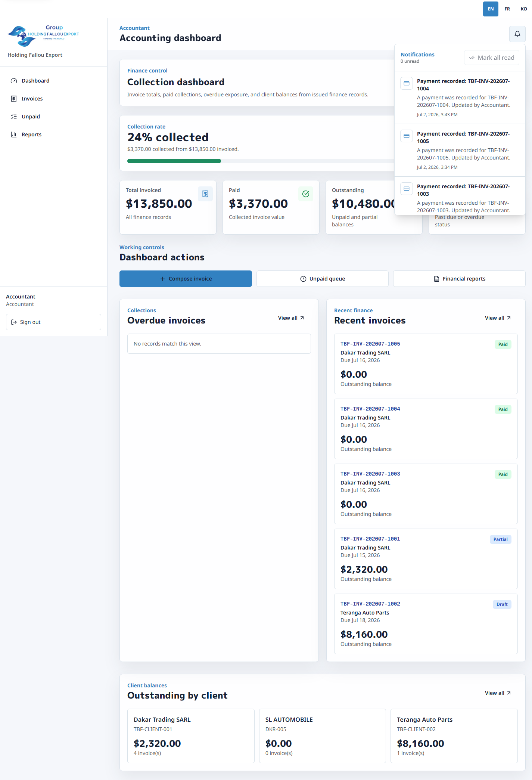Switch language to FR

point(507,9)
